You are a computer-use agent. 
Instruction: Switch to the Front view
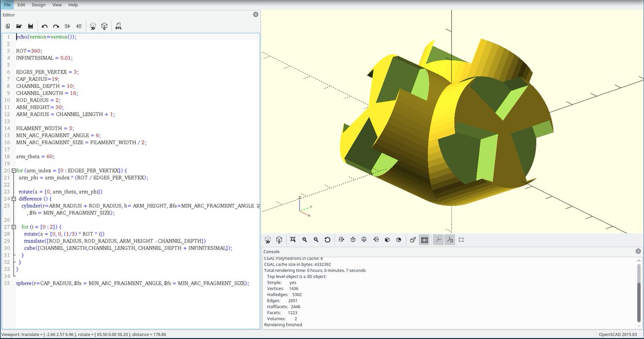coord(387,240)
